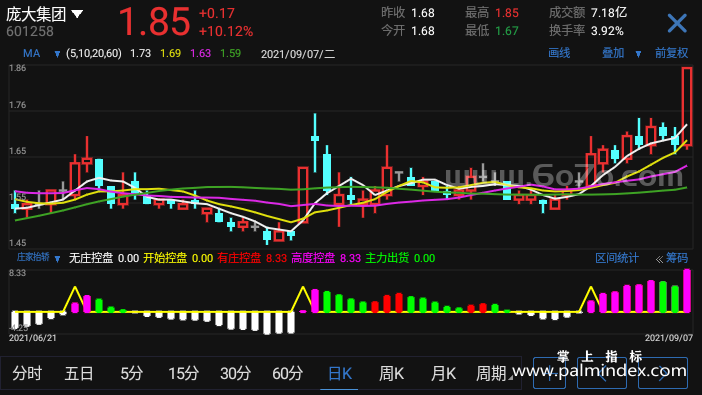The width and height of the screenshot is (702, 395).
Task: Click the 换手率 3.92% value
Action: [607, 31]
